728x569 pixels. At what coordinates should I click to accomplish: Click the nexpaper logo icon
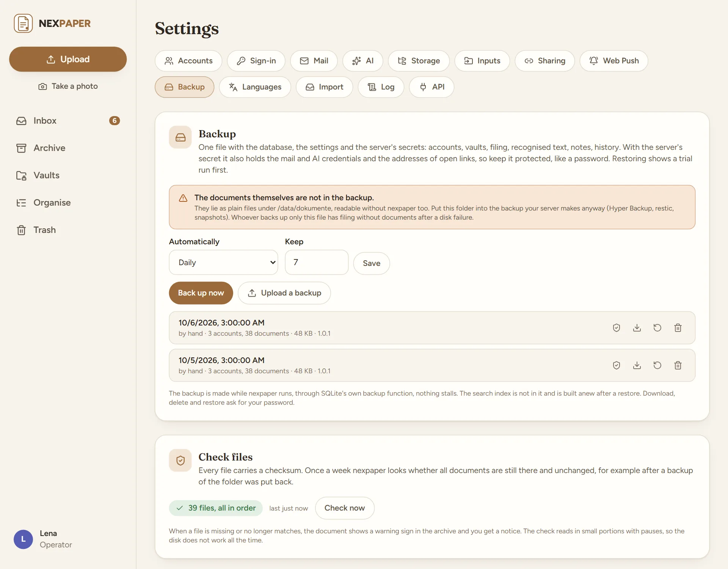[23, 24]
